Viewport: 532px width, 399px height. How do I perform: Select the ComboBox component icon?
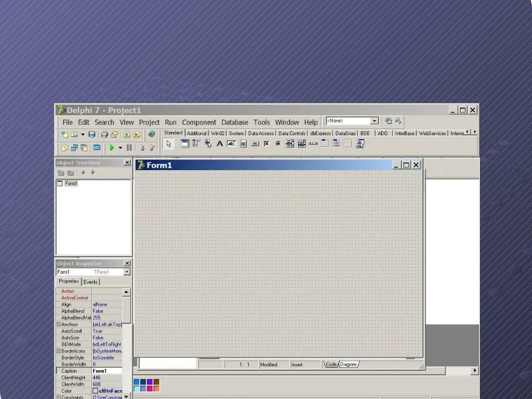pyautogui.click(x=301, y=144)
